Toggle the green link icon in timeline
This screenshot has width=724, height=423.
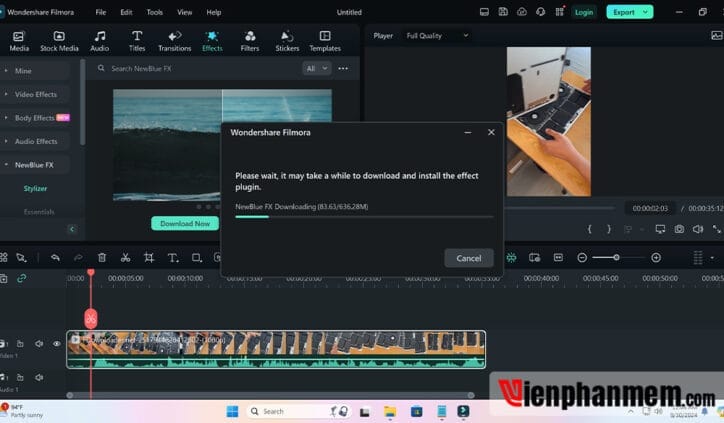[x=21, y=278]
